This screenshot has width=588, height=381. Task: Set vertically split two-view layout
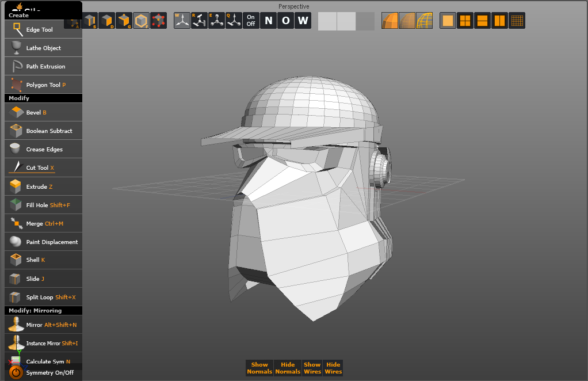[x=499, y=21]
